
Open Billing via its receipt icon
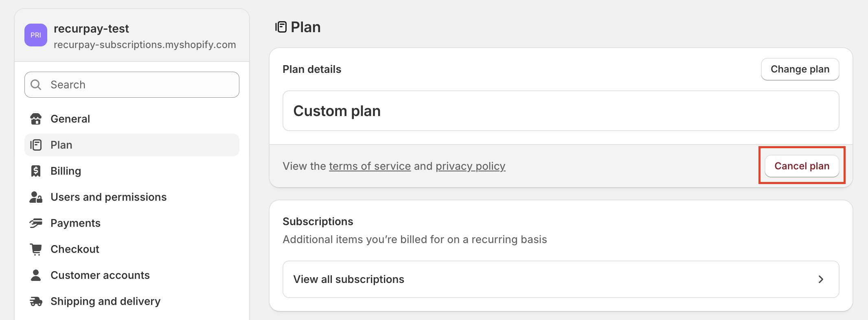click(x=36, y=171)
